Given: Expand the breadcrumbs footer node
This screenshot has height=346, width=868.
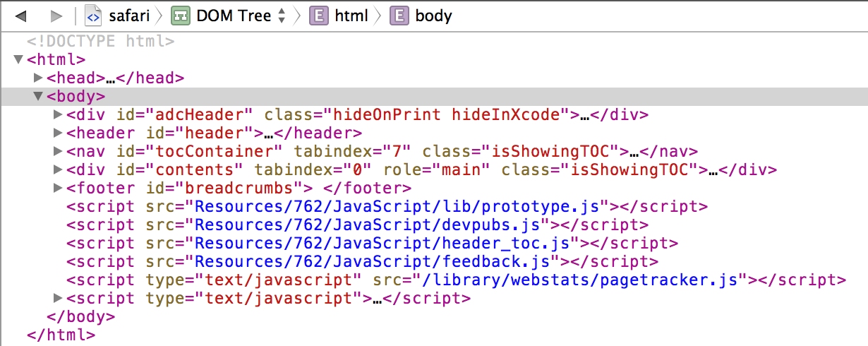Looking at the screenshot, I should [58, 188].
